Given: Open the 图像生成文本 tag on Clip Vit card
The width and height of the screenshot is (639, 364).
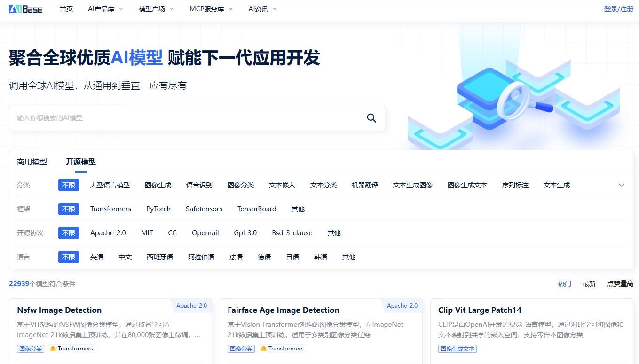Looking at the screenshot, I should click(457, 349).
